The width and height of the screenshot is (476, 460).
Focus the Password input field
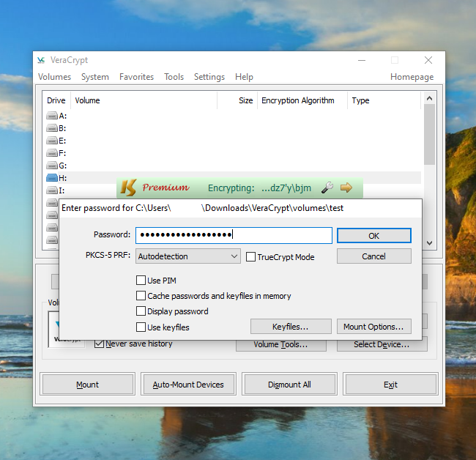234,235
